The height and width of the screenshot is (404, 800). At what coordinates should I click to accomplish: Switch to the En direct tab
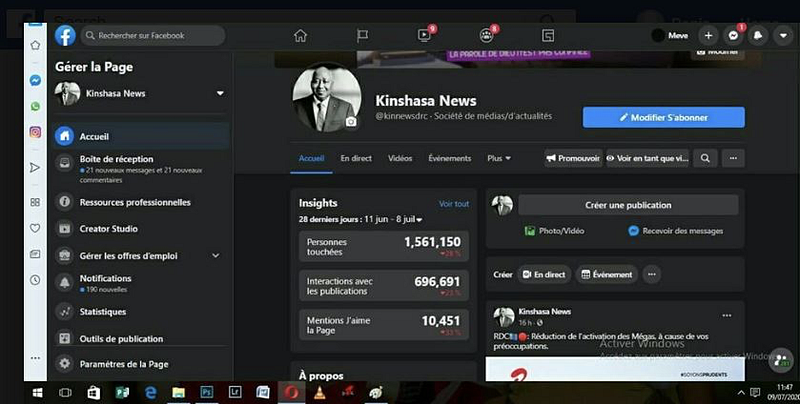[x=356, y=158]
